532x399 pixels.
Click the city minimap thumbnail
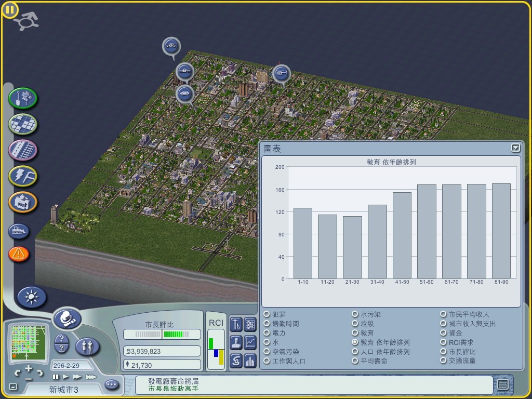29,342
